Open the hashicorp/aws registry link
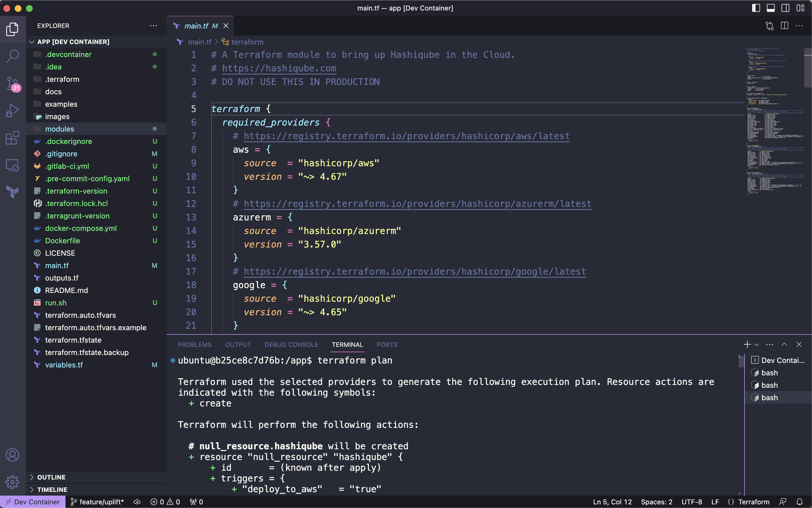The height and width of the screenshot is (508, 812). click(x=407, y=136)
